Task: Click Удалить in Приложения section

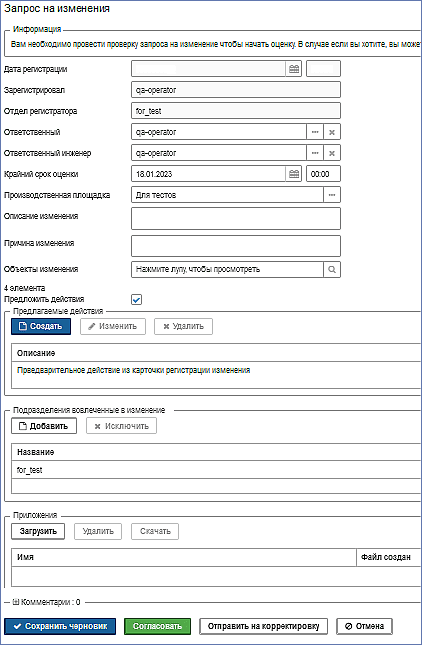Action: click(98, 531)
